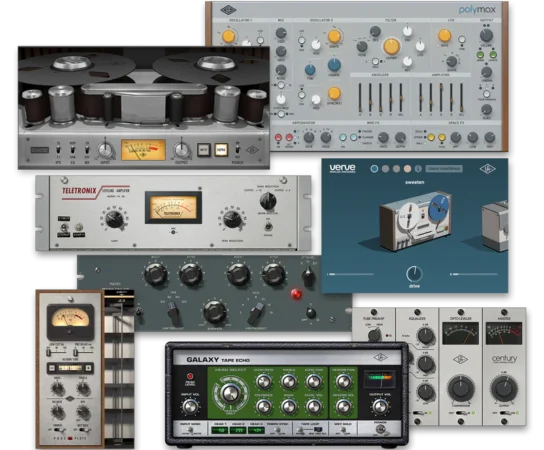Screen dimensions: 544x450
Task: Click the Pure Plate Bass knob
Action: point(57,389)
